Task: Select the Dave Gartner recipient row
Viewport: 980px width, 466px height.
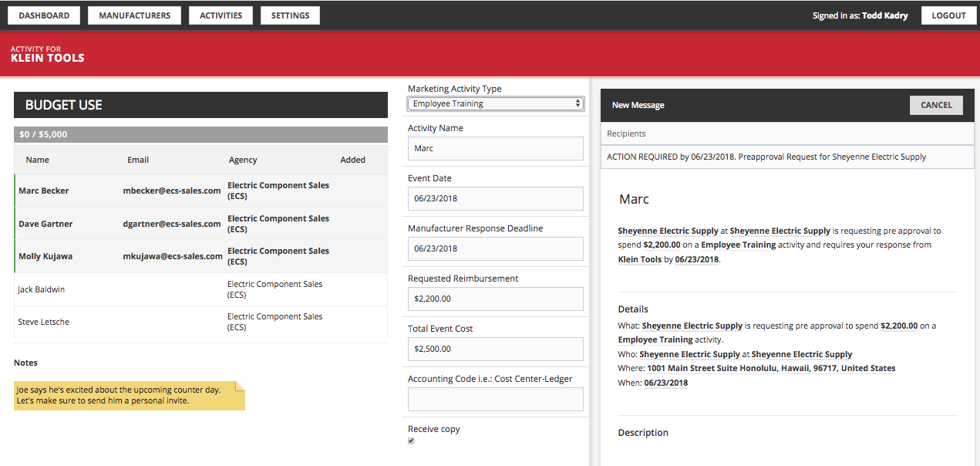Action: tap(200, 224)
